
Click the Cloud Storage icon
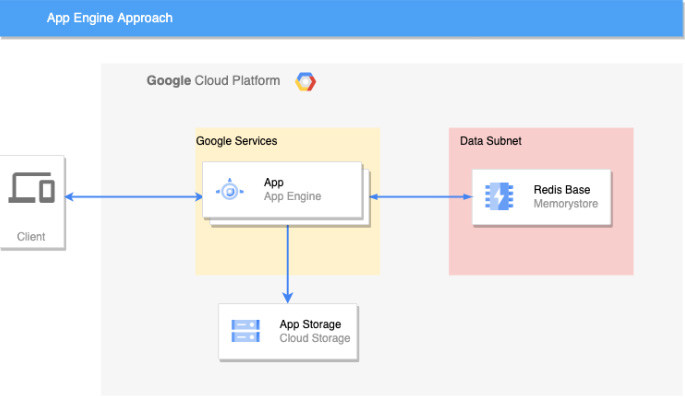[x=246, y=331]
